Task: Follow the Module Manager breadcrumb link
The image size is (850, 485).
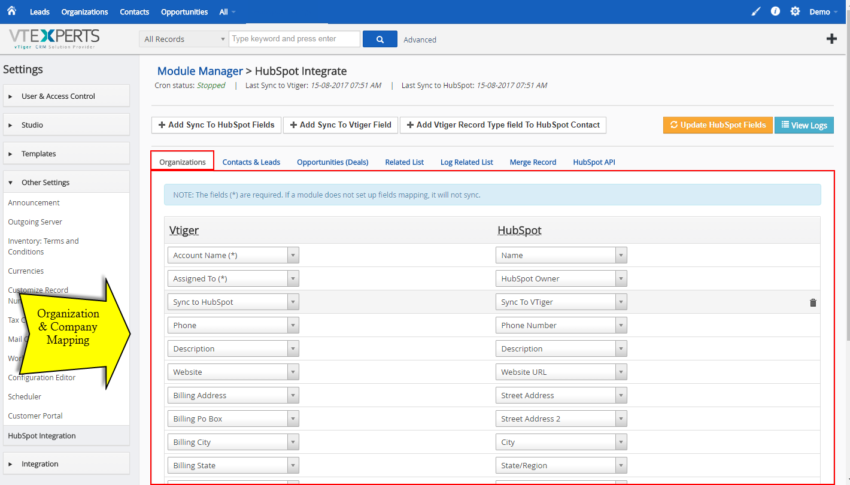Action: pos(200,71)
